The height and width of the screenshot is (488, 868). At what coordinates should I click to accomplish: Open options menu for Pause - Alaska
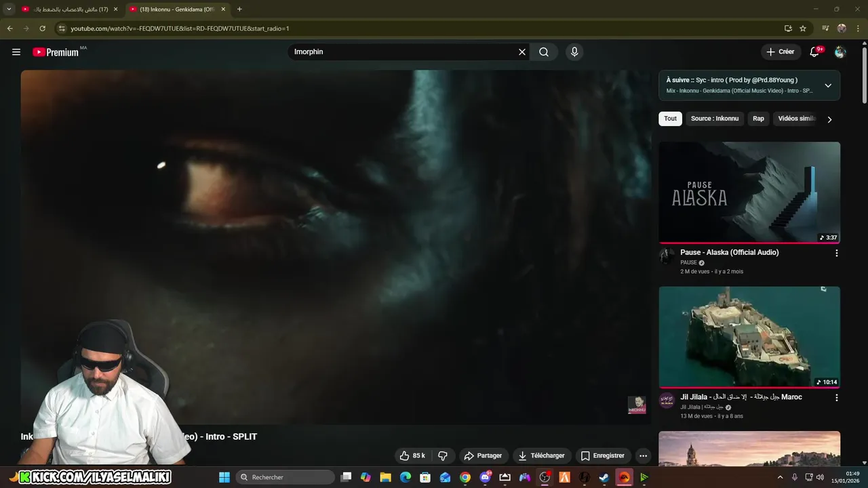point(836,253)
